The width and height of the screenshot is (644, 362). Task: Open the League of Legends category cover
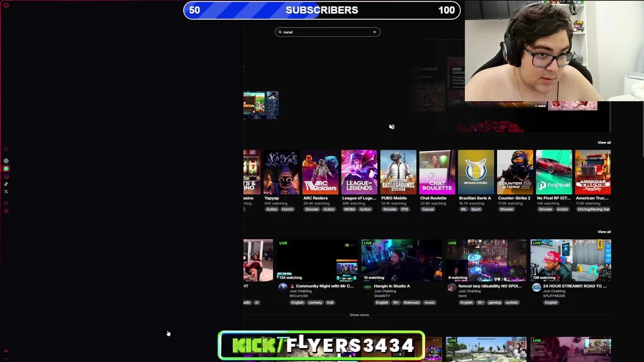click(x=359, y=172)
